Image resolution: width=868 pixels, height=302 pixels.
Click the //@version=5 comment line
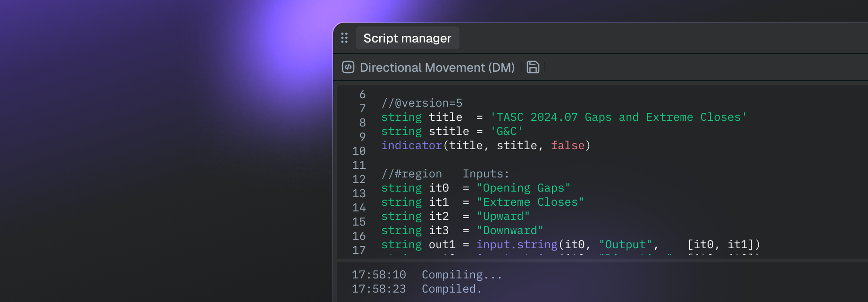pos(422,103)
